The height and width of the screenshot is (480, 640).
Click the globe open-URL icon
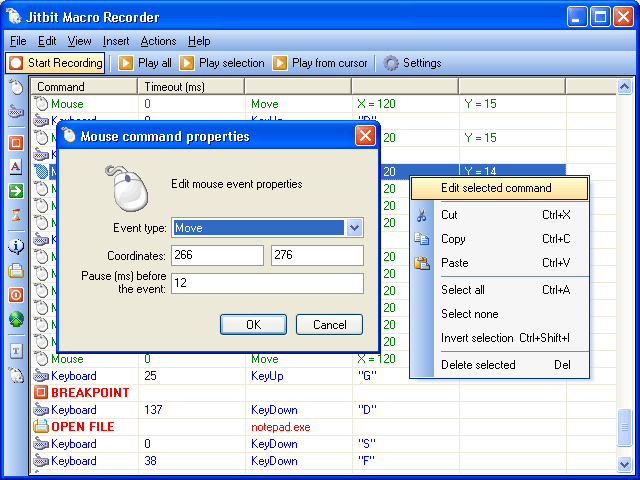tap(16, 319)
